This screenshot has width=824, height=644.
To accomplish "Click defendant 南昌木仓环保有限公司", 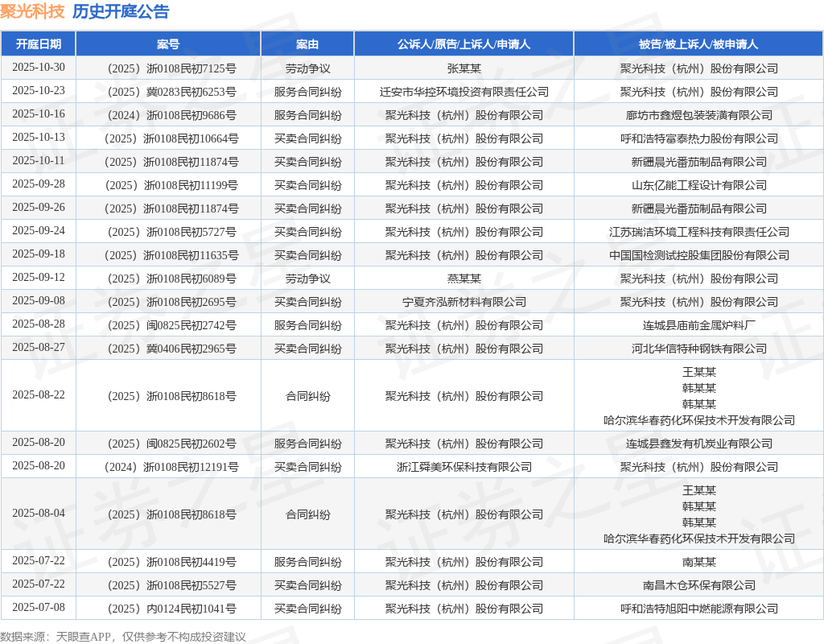I will (x=699, y=585).
